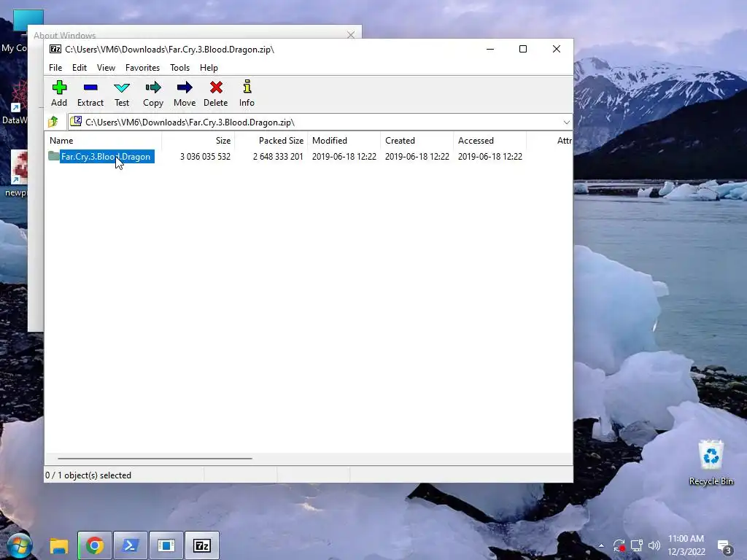Click the Copy toolbar icon
This screenshot has width=747, height=560.
pyautogui.click(x=153, y=87)
